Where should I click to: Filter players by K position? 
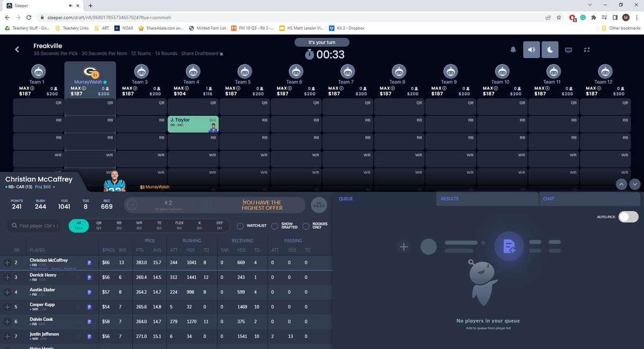click(199, 226)
